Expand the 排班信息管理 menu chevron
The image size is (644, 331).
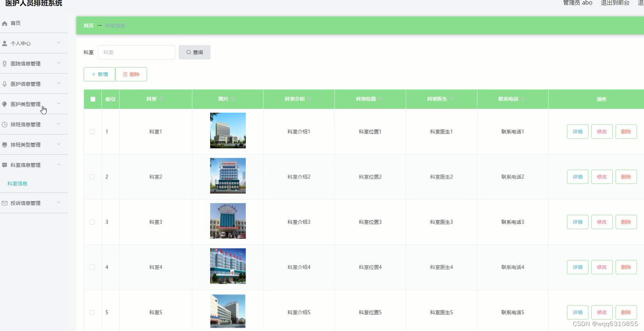click(x=59, y=124)
